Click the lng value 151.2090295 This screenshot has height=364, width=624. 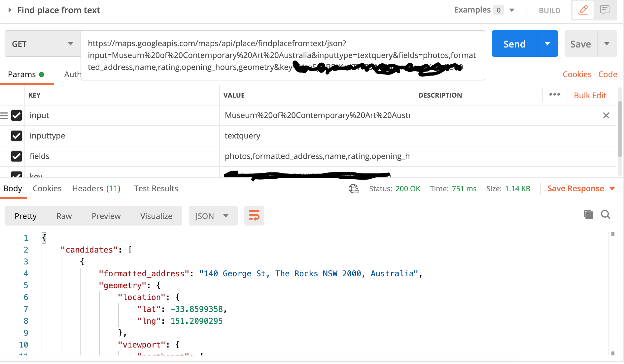(x=196, y=321)
